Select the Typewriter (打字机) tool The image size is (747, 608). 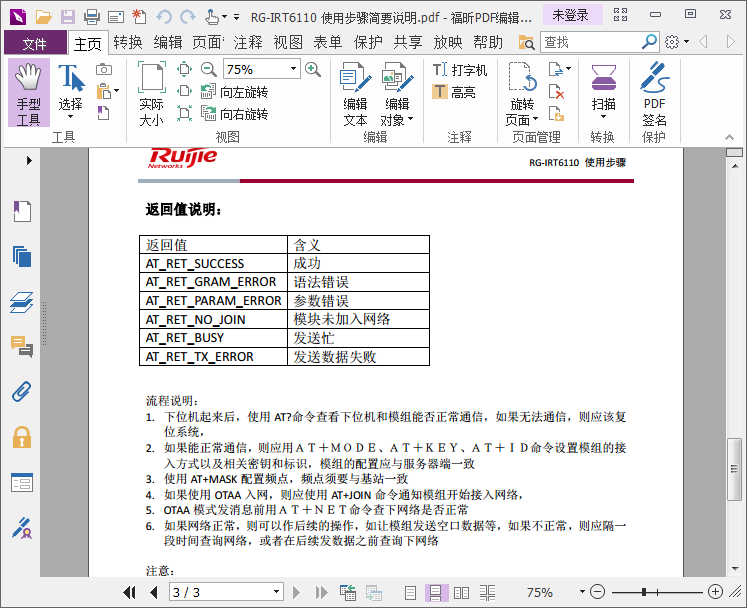pos(460,70)
